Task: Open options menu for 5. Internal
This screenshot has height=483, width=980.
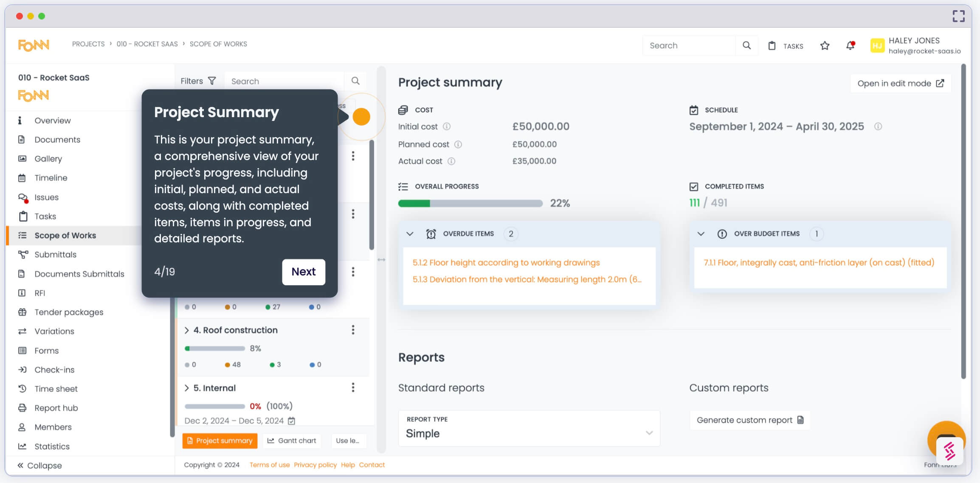Action: (x=353, y=388)
